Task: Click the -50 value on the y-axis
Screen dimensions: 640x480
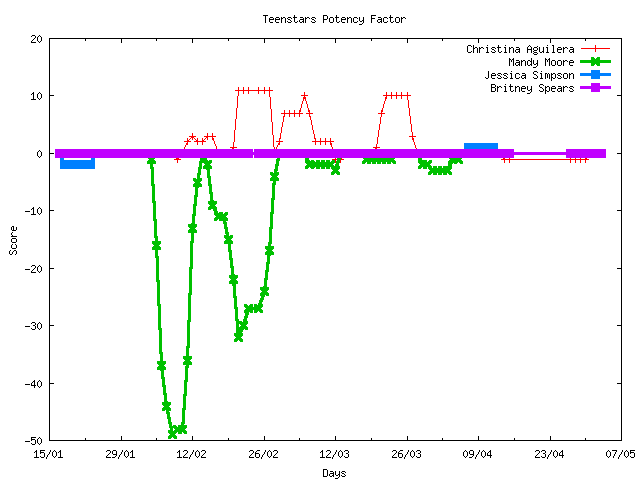Action: coord(32,441)
